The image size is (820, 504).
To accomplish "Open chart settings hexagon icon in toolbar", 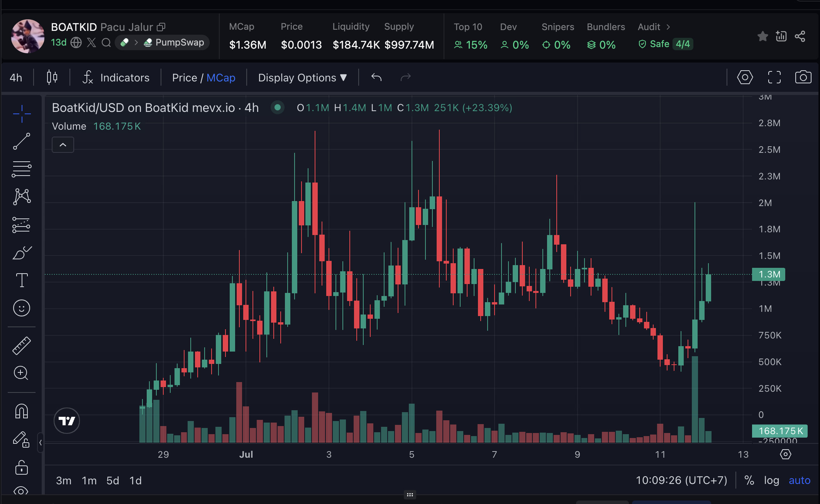I will click(x=745, y=78).
